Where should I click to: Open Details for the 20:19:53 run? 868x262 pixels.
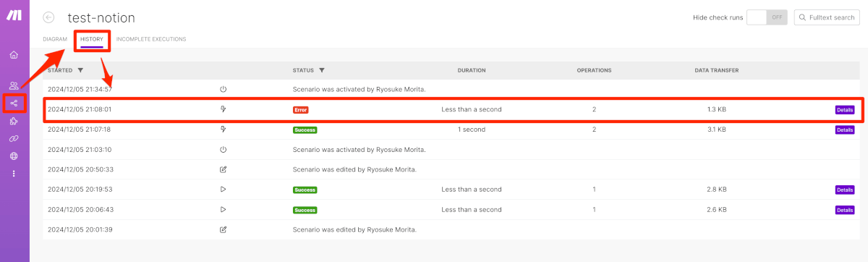pos(845,190)
